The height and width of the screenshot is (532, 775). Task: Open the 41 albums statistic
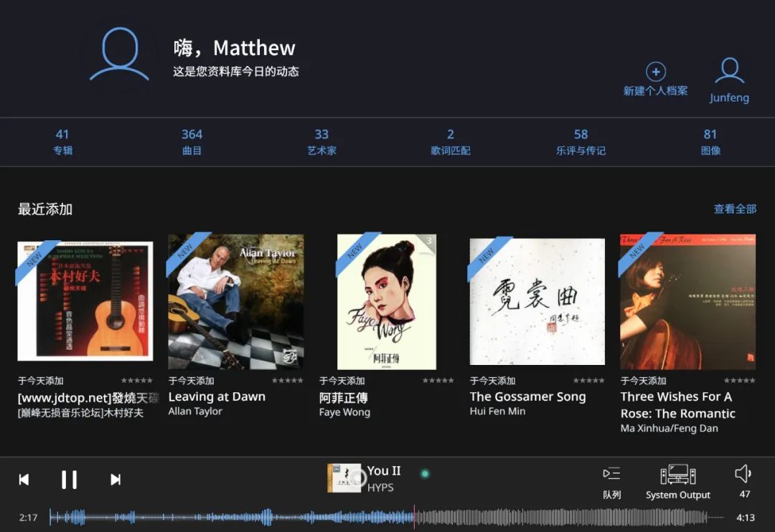[x=62, y=141]
